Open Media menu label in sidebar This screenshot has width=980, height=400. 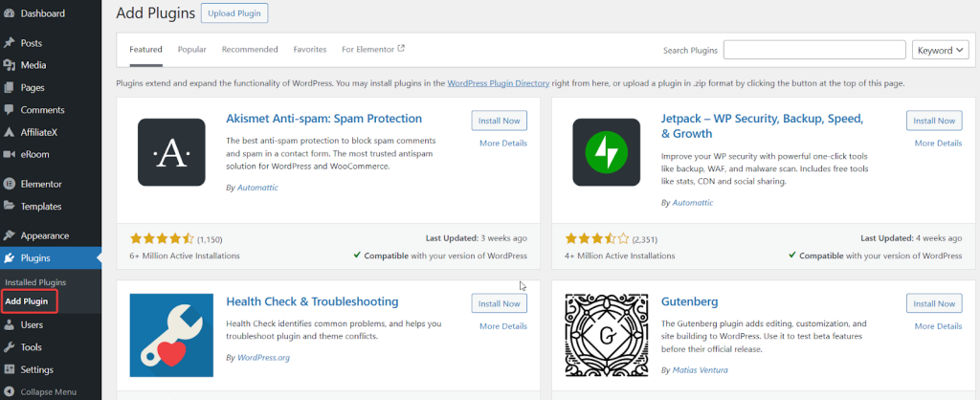[x=33, y=65]
